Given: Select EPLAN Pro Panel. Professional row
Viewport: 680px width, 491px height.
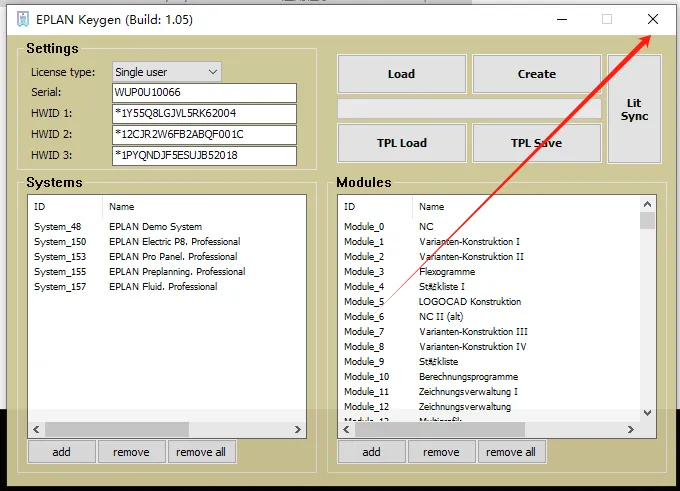Looking at the screenshot, I should click(167, 257).
